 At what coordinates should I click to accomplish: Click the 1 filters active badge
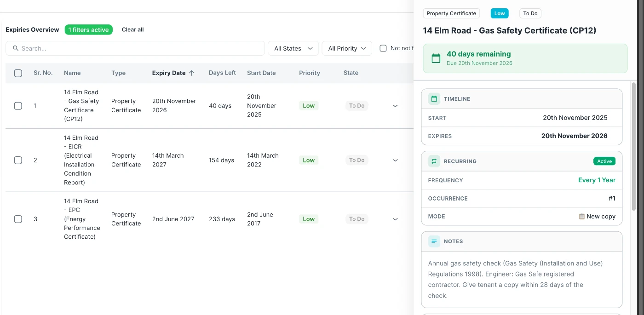[x=89, y=30]
